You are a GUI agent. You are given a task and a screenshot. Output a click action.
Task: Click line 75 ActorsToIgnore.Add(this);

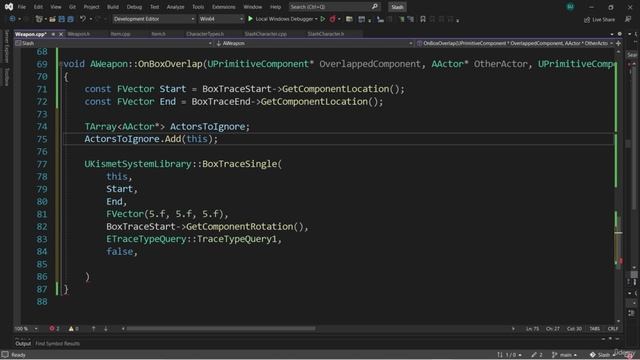(151, 139)
